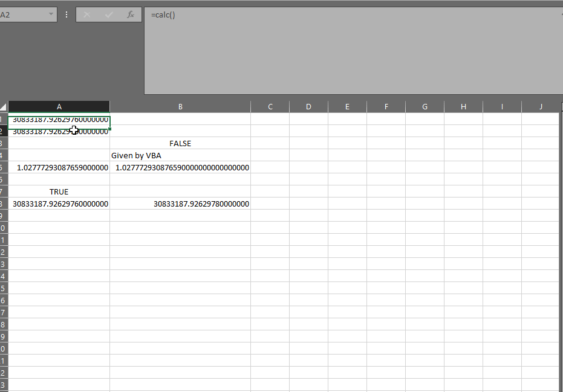
Task: Select cell A5 value 1.02777293087659000000
Action: [59, 167]
